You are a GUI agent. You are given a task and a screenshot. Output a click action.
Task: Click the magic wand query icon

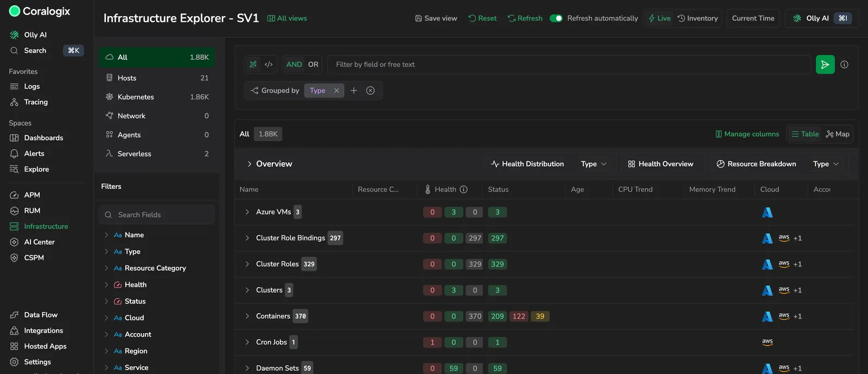[x=253, y=65]
